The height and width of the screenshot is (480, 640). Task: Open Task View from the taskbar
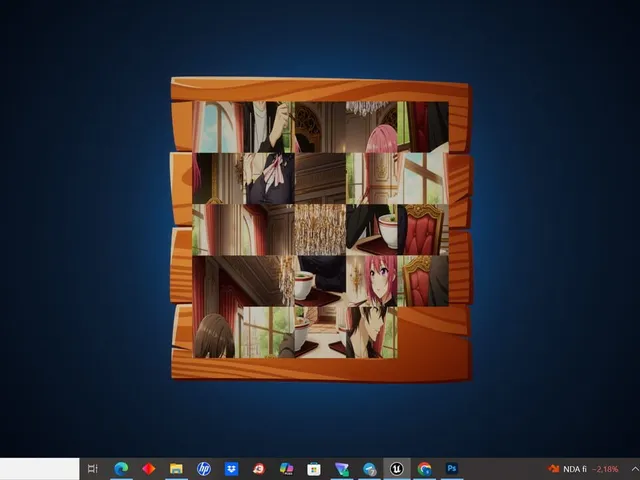click(x=93, y=469)
